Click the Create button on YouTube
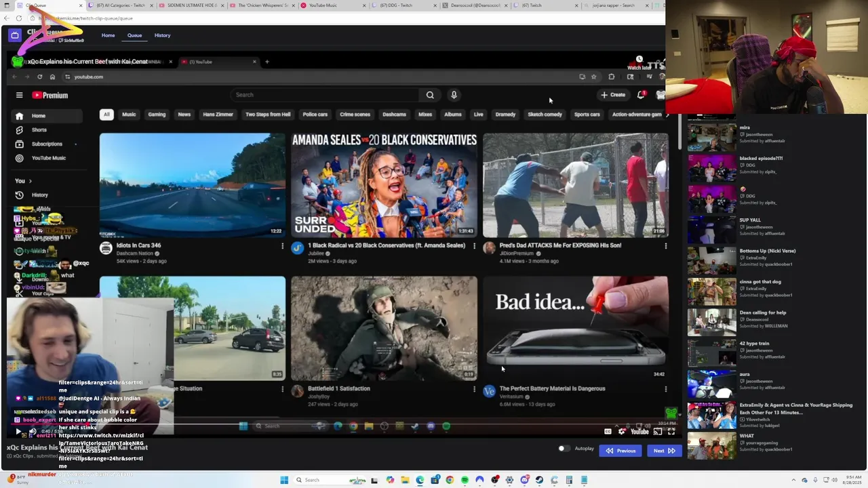 pos(613,95)
